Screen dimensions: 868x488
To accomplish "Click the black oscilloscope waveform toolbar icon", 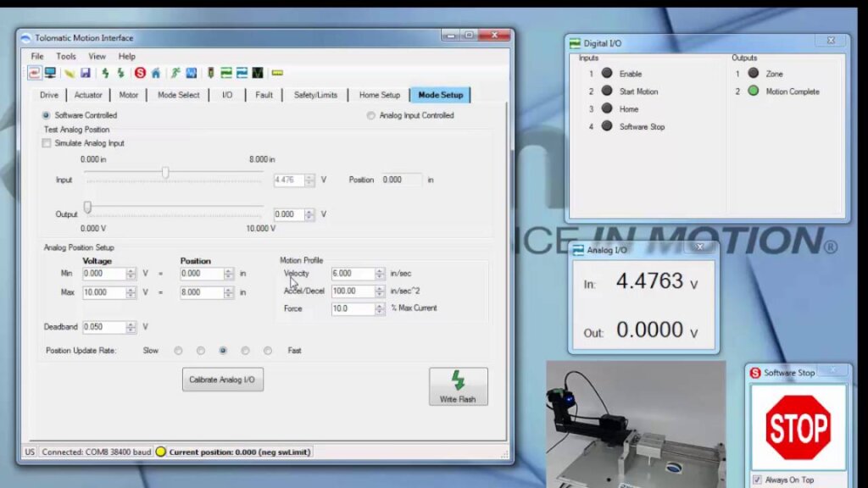I will tap(258, 73).
